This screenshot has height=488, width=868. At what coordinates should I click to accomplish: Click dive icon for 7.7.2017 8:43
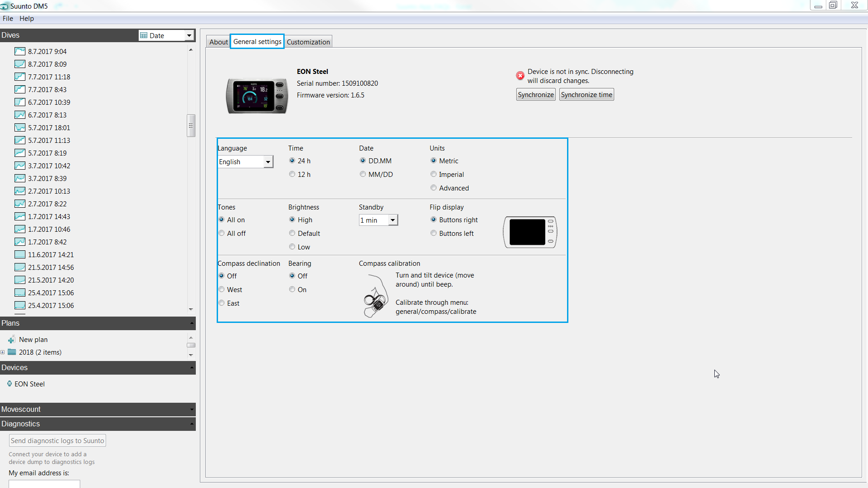pos(19,89)
